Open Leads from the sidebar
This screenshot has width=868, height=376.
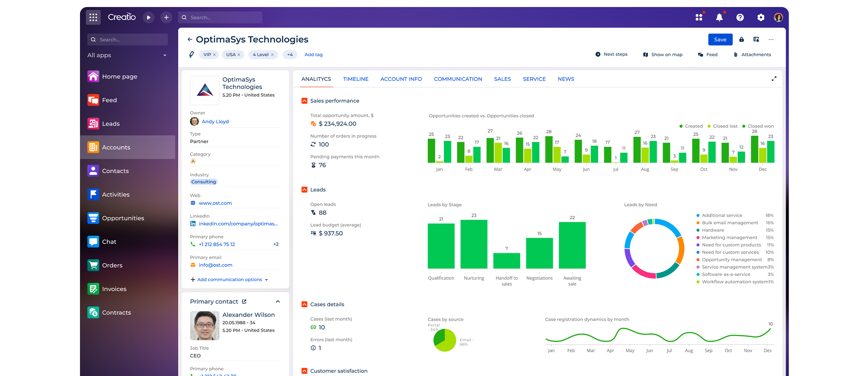click(111, 124)
